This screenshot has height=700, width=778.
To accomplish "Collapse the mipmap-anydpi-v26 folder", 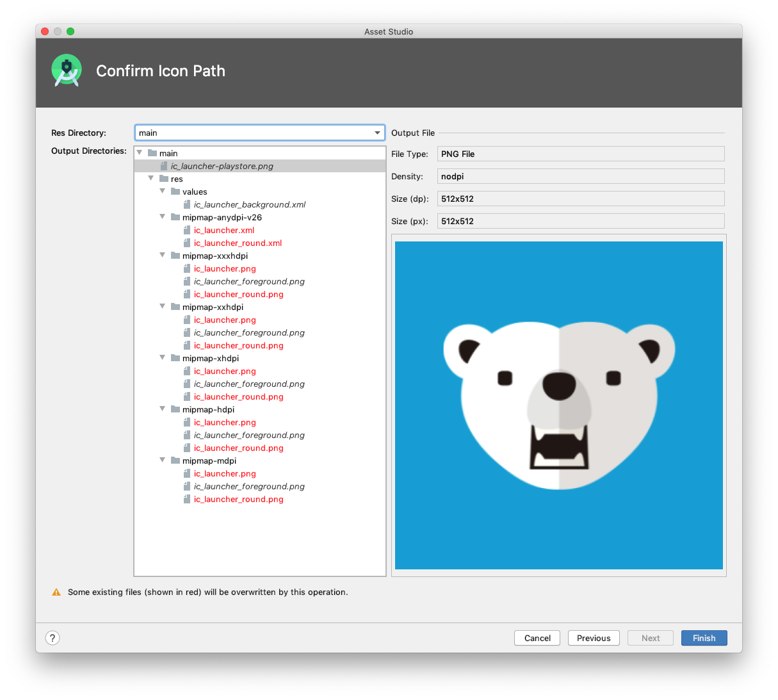I will point(162,217).
